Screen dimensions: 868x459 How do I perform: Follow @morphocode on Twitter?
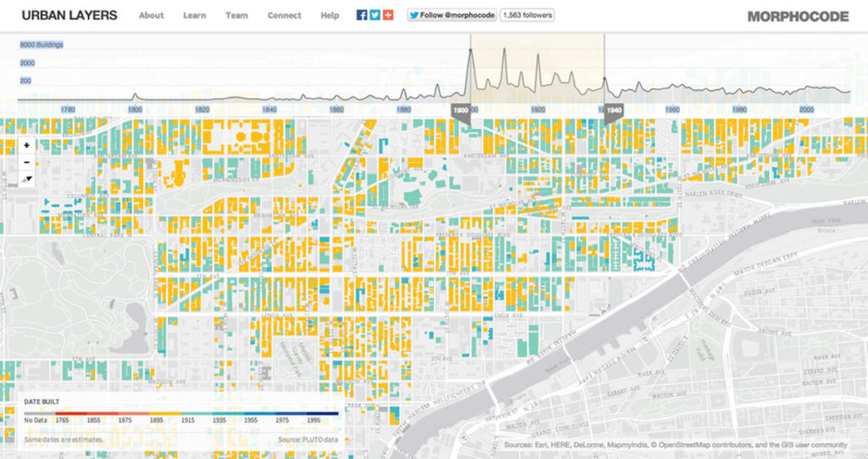pyautogui.click(x=451, y=15)
